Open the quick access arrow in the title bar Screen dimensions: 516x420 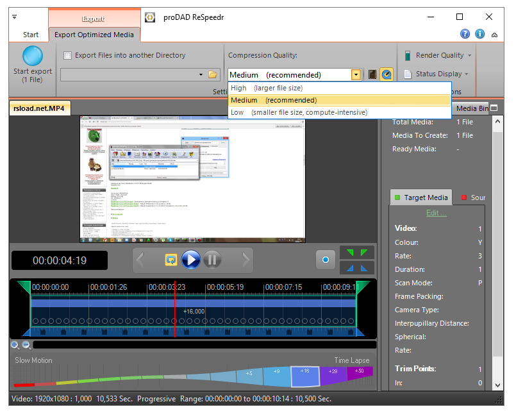15,17
